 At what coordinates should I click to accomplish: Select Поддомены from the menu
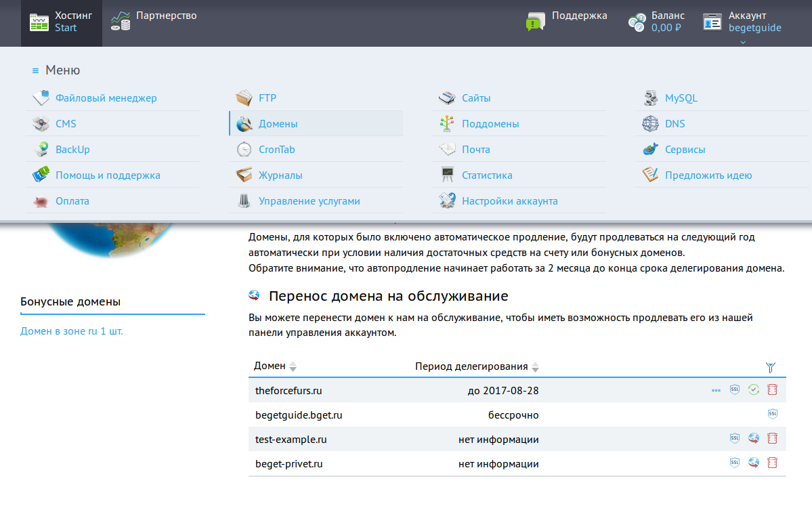tap(490, 124)
